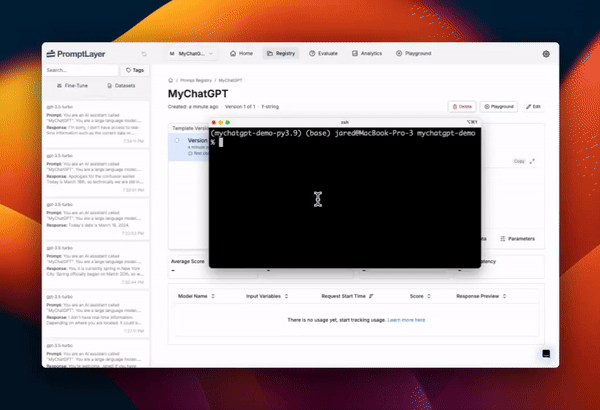Open the request logged at 7:34 PM
Image resolution: width=600 pixels, height=410 pixels.
click(x=95, y=124)
